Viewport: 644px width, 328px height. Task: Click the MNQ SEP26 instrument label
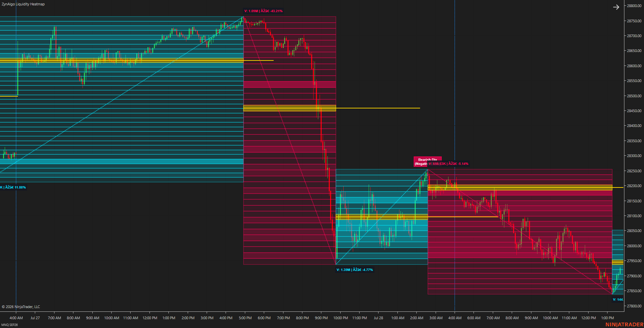(9, 325)
